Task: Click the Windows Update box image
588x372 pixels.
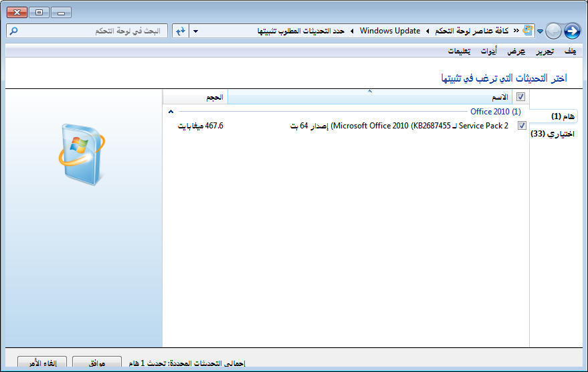Action: point(80,153)
